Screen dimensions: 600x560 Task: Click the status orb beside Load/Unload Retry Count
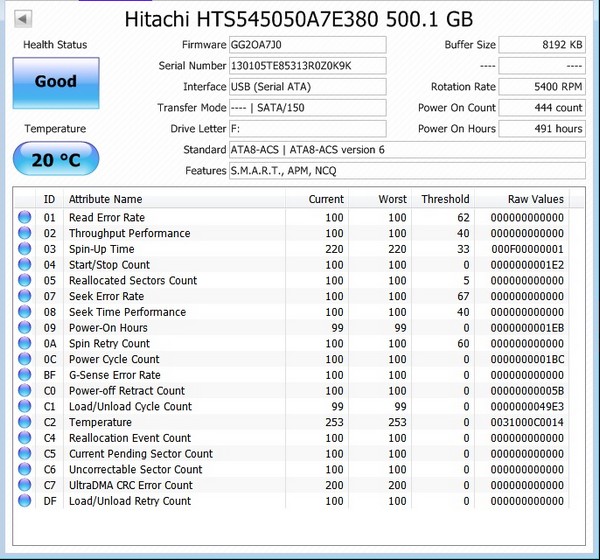(25, 501)
